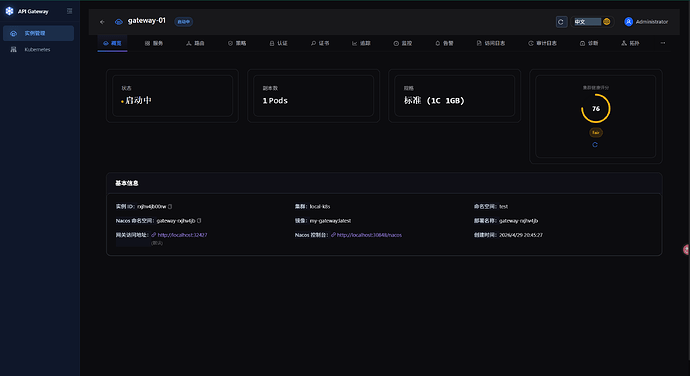
Task: Click the link icon before localhost:32427
Action: (154, 235)
